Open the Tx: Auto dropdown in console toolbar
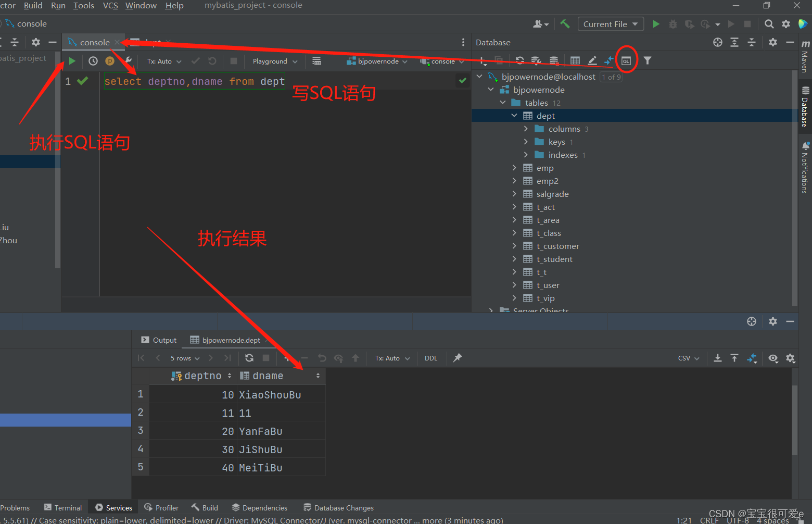This screenshot has width=812, height=524. [x=164, y=61]
